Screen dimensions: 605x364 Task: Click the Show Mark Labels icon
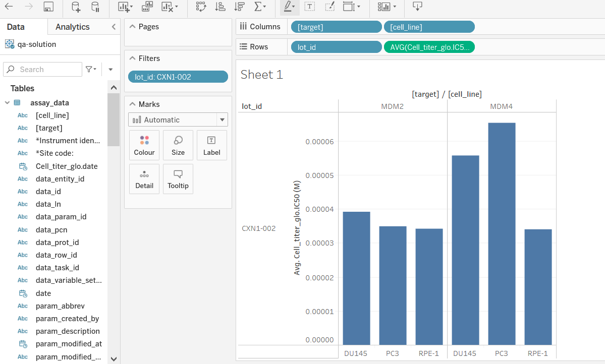309,7
